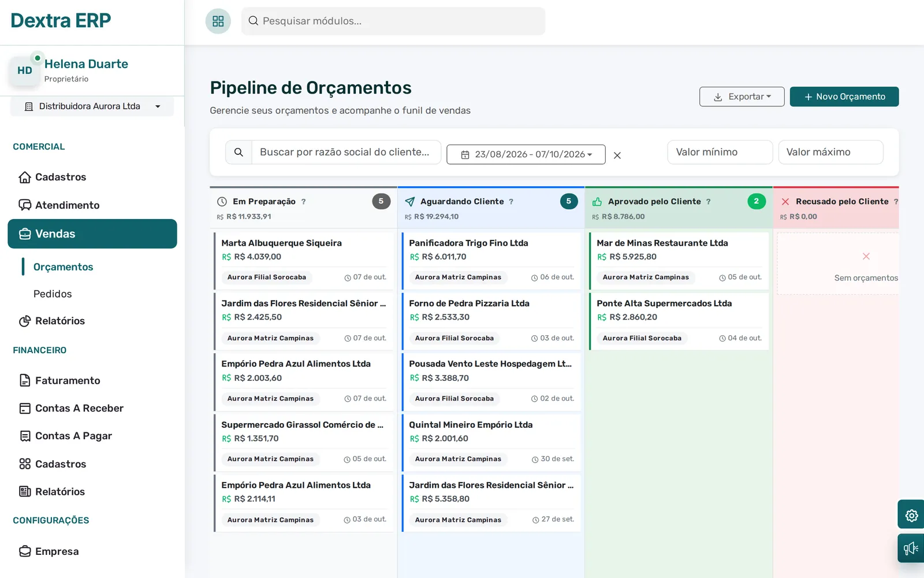Open Empresa settings
The image size is (924, 578).
click(x=92, y=551)
